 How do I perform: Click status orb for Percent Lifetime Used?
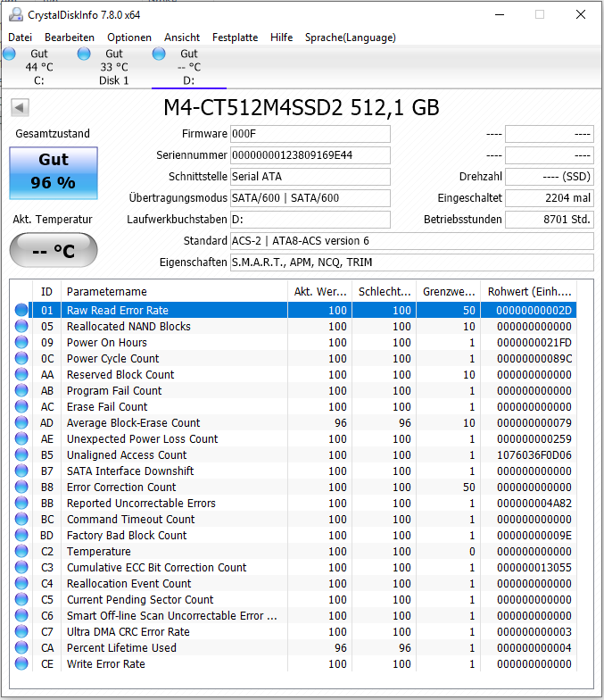[x=21, y=648]
